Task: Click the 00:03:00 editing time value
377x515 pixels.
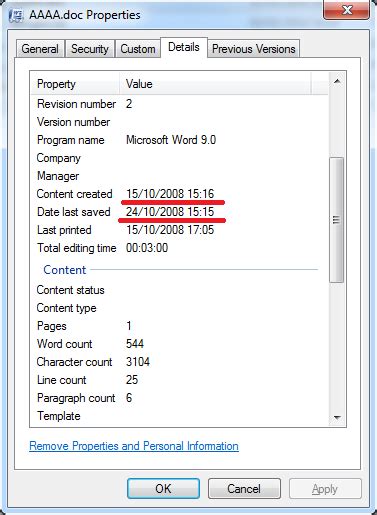Action: (x=147, y=248)
